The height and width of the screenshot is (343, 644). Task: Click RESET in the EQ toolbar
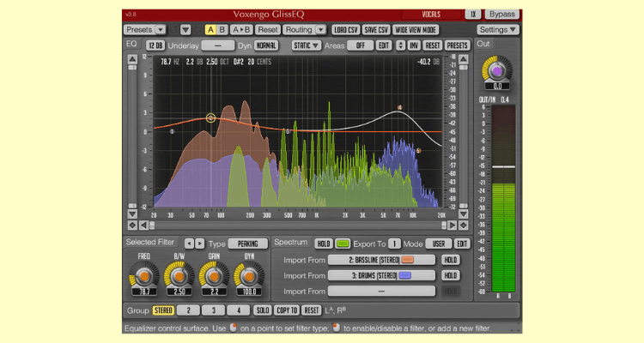pyautogui.click(x=433, y=45)
